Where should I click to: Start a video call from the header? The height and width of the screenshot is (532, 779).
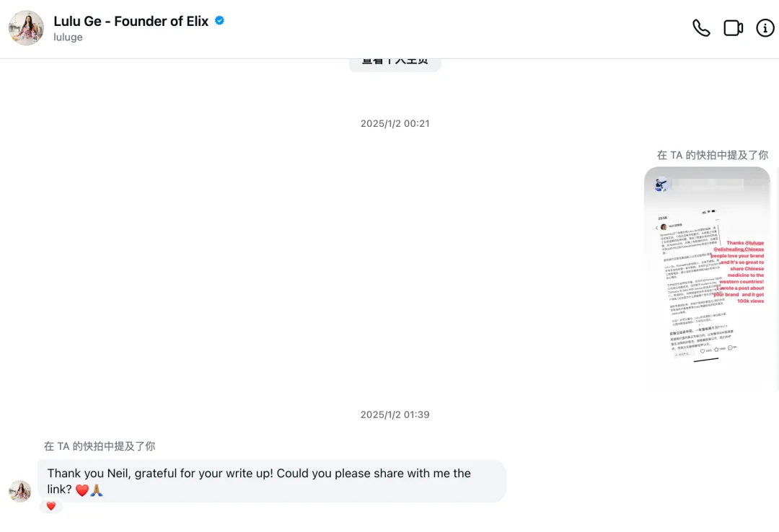(x=733, y=28)
